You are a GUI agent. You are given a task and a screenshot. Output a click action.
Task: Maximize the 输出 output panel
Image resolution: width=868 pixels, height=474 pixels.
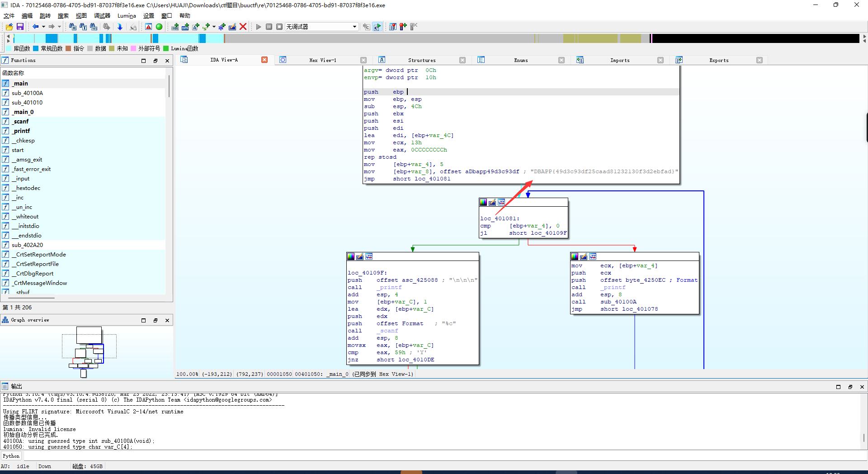tap(838, 387)
